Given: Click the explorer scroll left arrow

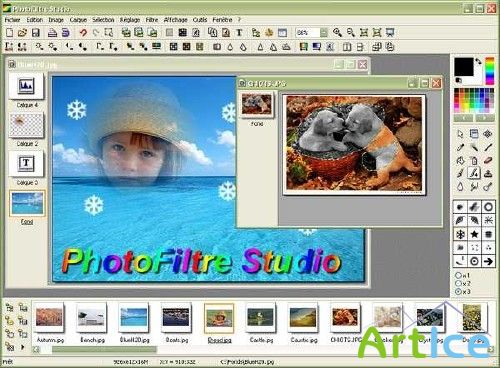Looking at the screenshot, I should point(36,349).
